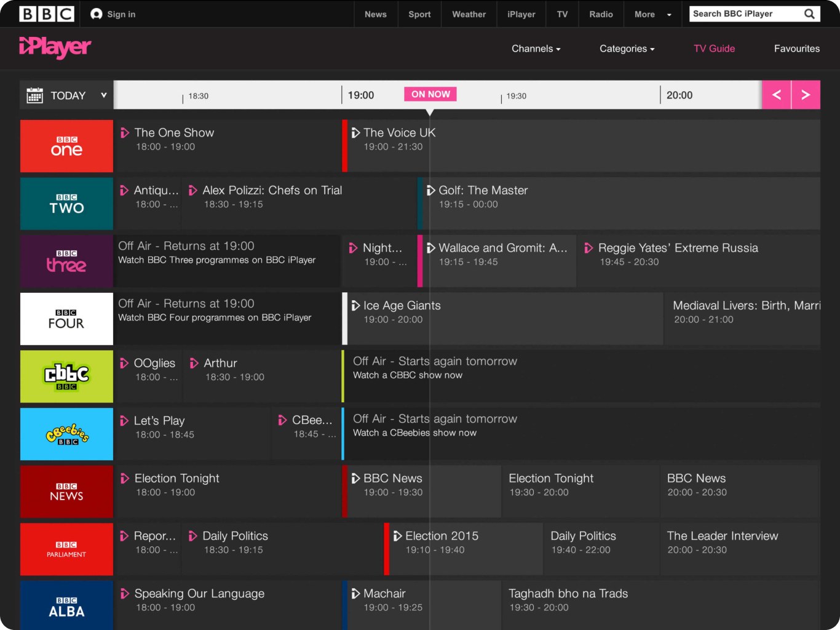Image resolution: width=840 pixels, height=630 pixels.
Task: Expand the Categories dropdown menu
Action: 627,49
